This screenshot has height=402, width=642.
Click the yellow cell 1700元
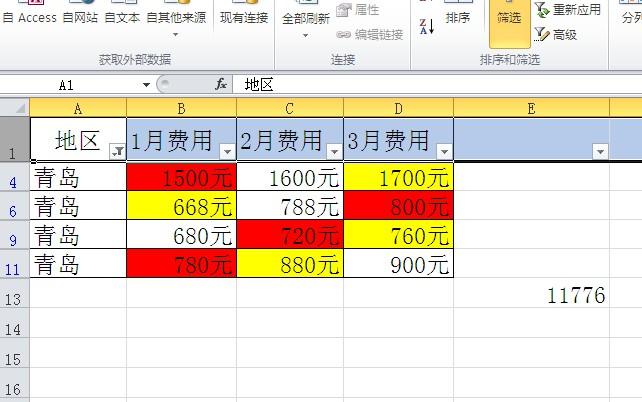(398, 177)
